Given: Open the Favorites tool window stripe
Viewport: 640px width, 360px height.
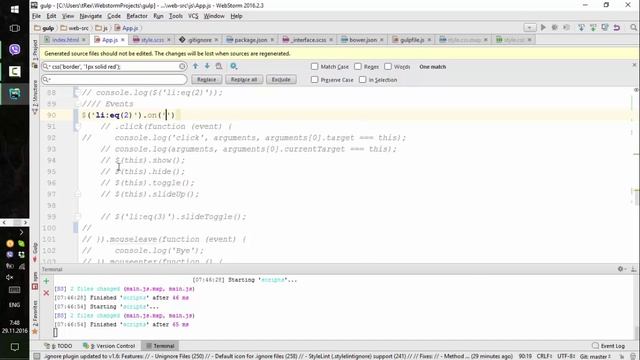Looking at the screenshot, I should tap(35, 316).
